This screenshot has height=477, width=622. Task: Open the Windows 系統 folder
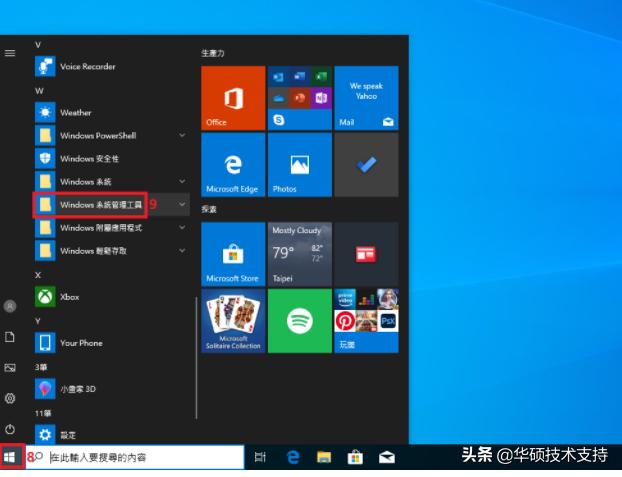click(112, 181)
